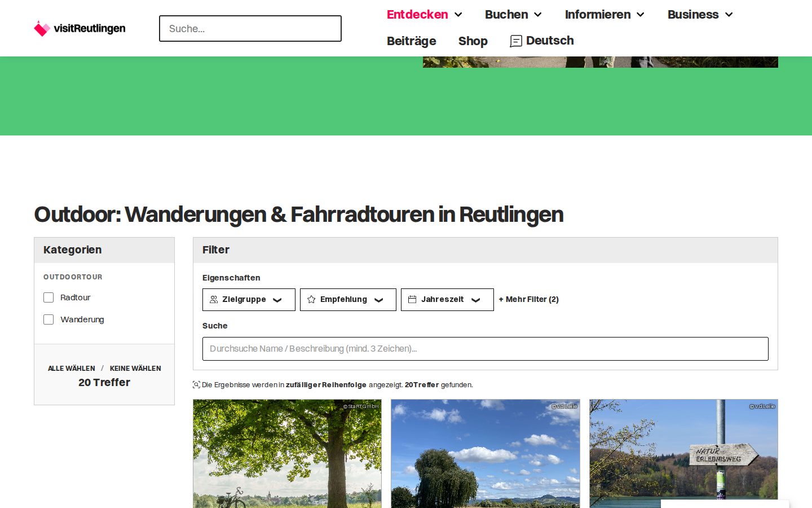Check the Radtour checkbox

pos(48,297)
